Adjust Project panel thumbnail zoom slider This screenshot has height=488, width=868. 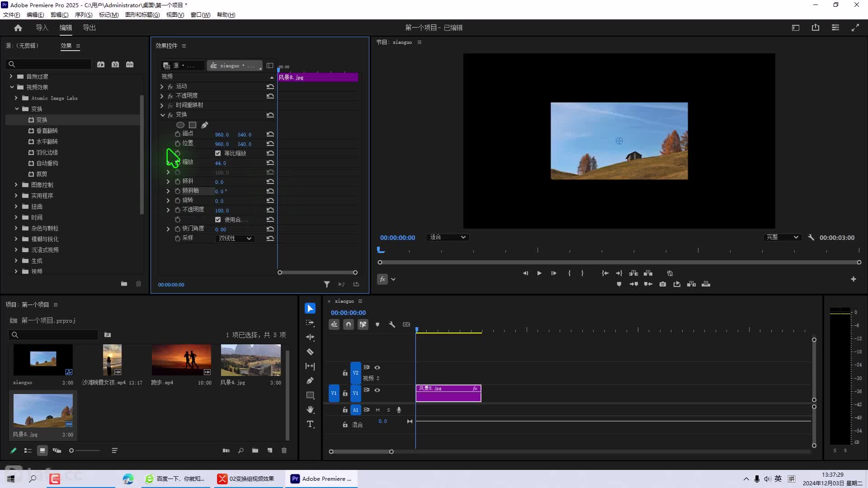[85, 450]
